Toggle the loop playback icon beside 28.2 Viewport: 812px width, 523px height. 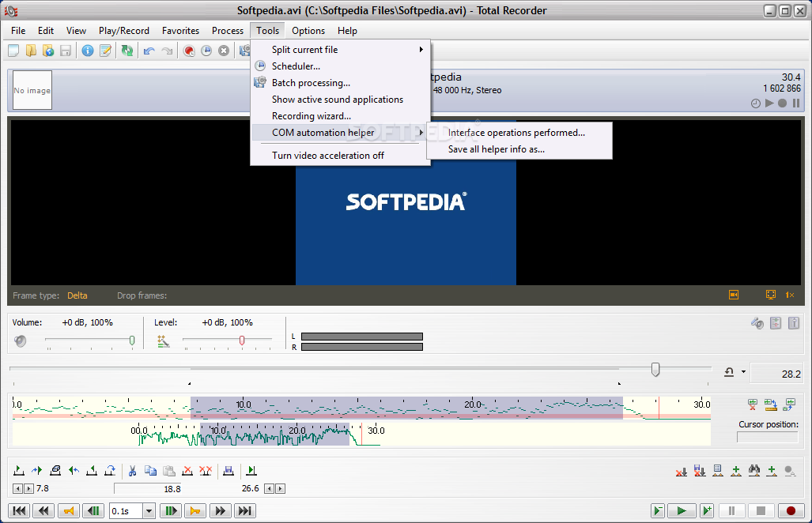pyautogui.click(x=729, y=372)
